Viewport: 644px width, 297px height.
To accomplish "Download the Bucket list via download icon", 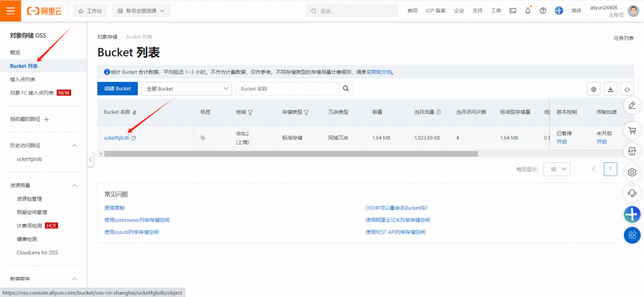I will [x=610, y=89].
